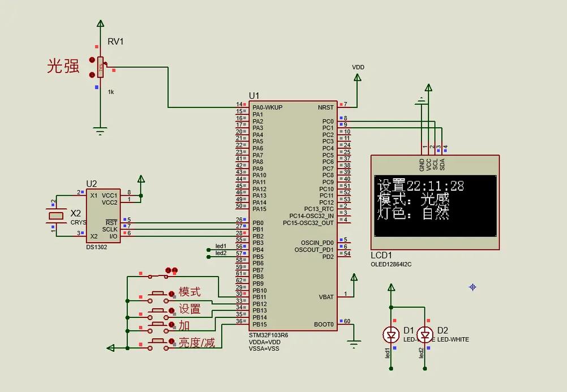The height and width of the screenshot is (392, 567).
Task: Click the PA0-WKUP pin label
Action: (x=267, y=107)
